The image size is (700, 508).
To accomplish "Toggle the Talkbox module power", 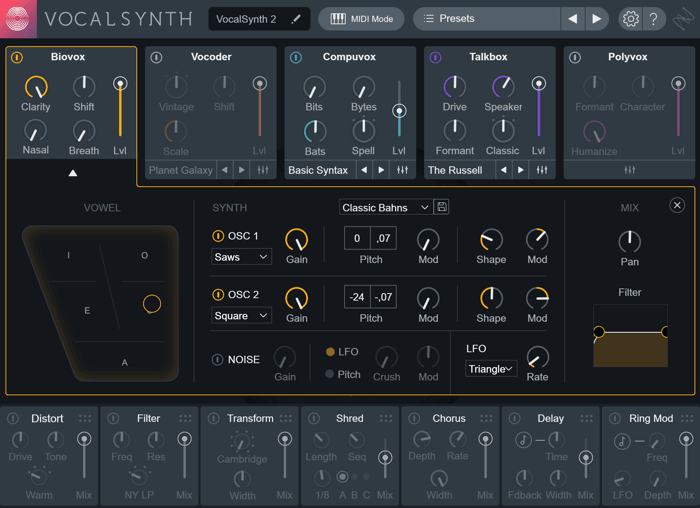I will (435, 57).
